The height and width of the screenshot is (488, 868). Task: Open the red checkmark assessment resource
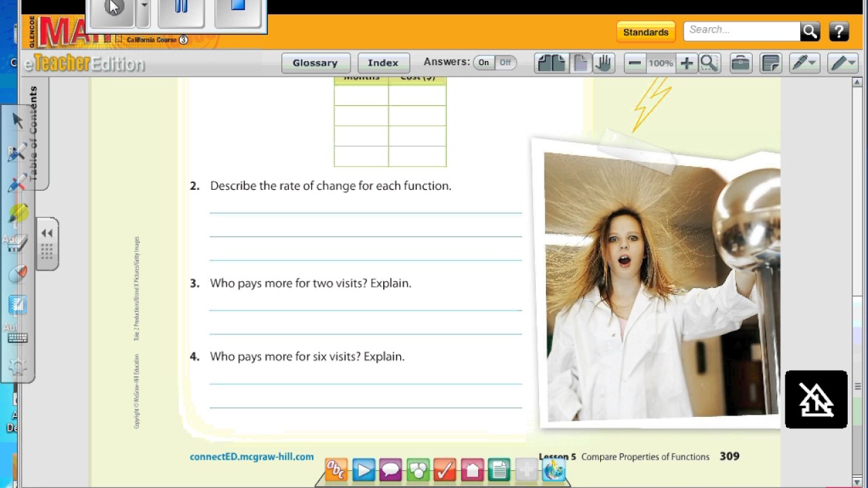[445, 470]
